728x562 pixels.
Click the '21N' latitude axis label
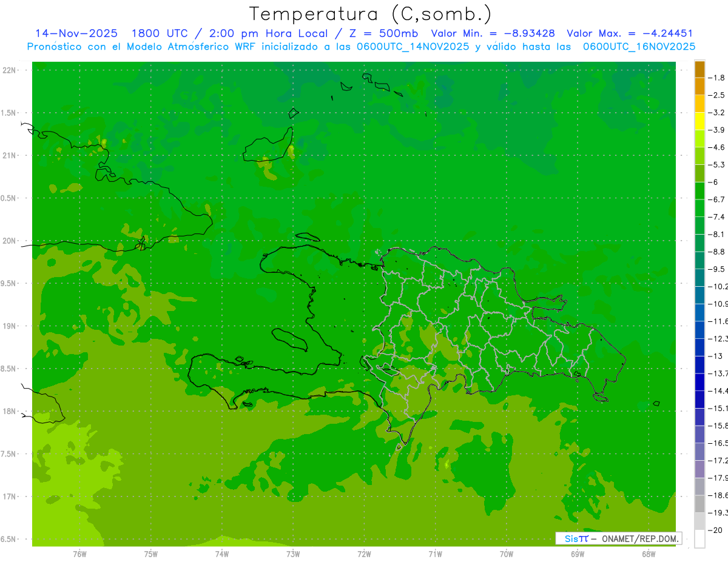(x=9, y=156)
